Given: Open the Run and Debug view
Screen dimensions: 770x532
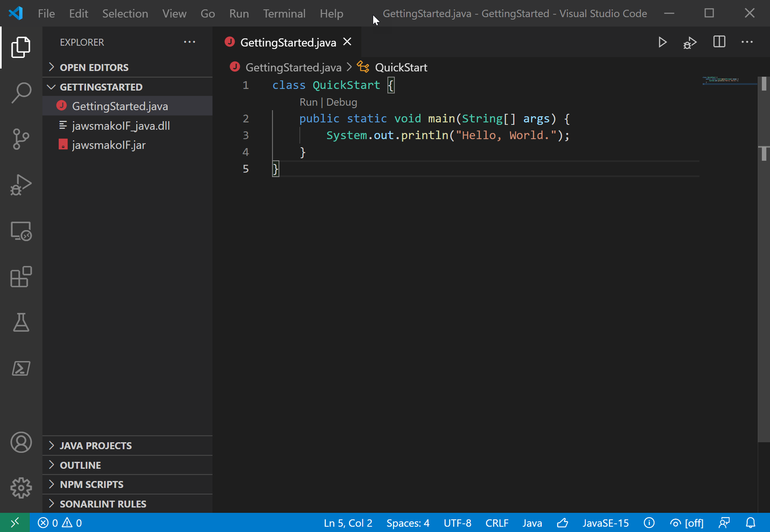Looking at the screenshot, I should (x=21, y=185).
